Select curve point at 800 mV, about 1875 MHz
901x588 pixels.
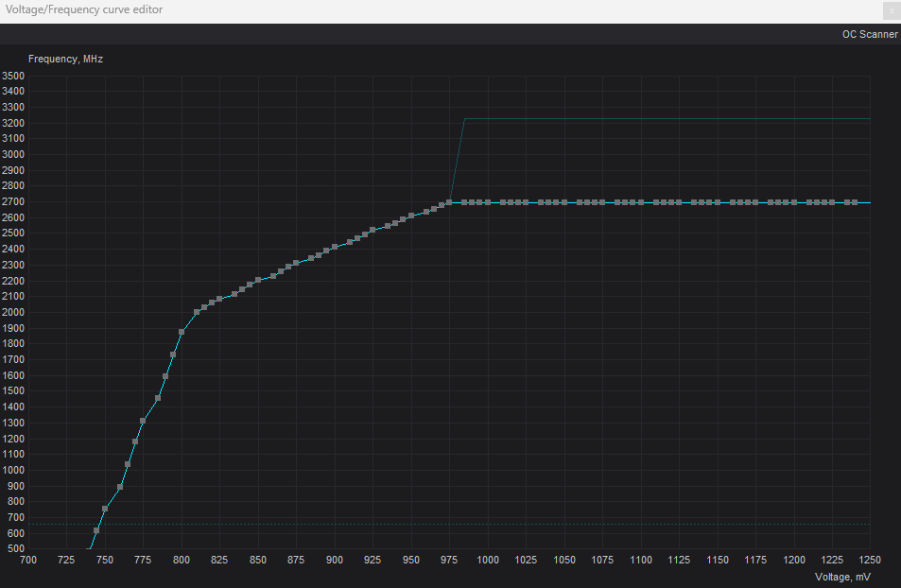(182, 332)
